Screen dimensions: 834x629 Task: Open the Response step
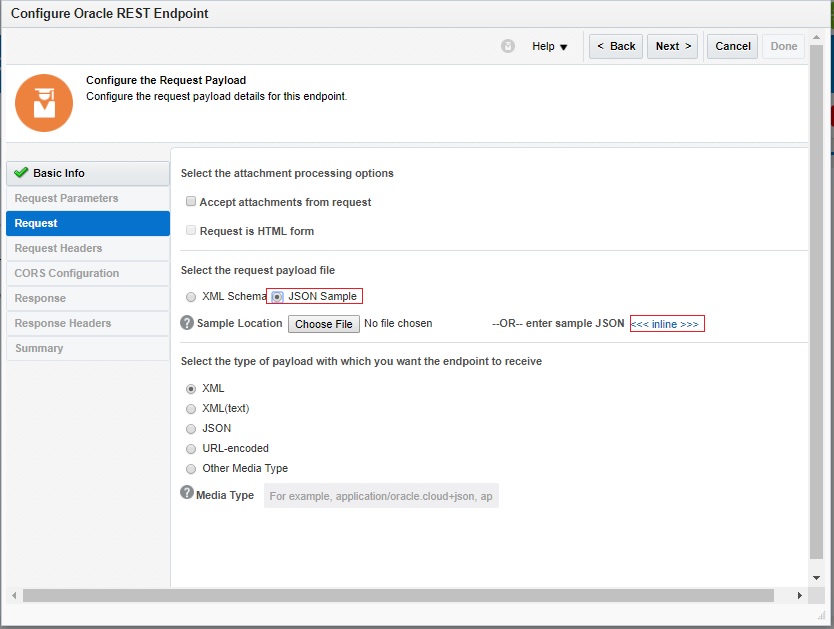(88, 298)
